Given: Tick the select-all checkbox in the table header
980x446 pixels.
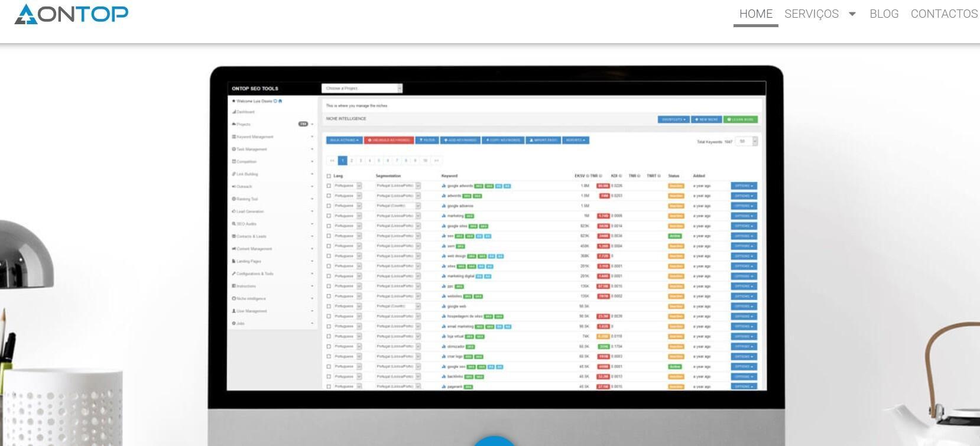Looking at the screenshot, I should pos(329,176).
